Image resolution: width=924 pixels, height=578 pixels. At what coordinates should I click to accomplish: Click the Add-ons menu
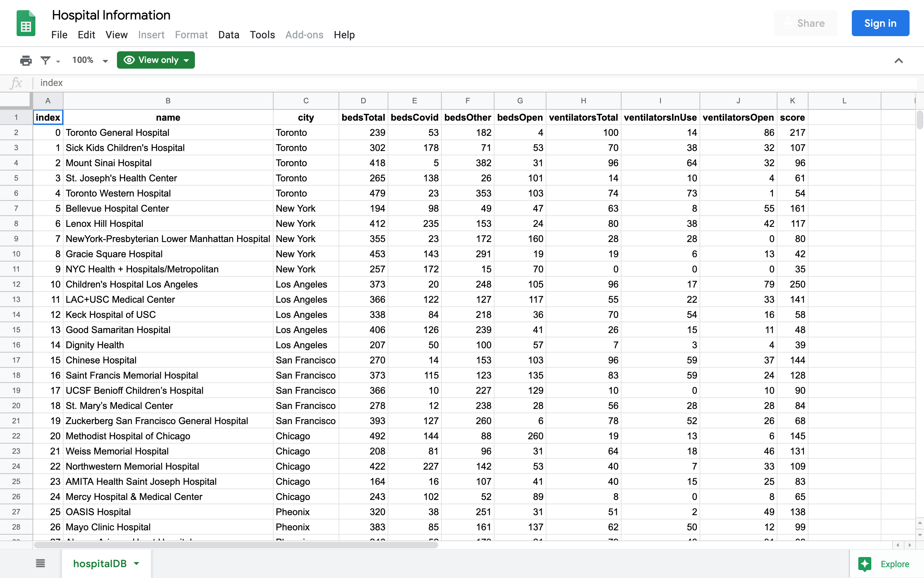(x=304, y=35)
